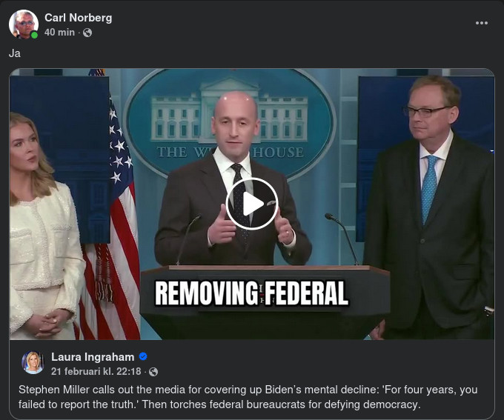Go to Laura Ingraham's page via name
The width and height of the screenshot is (504, 420).
(x=93, y=357)
